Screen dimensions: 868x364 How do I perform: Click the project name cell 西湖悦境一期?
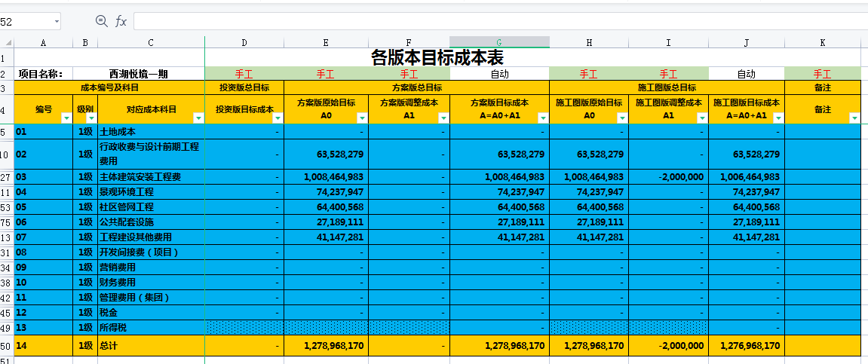click(139, 74)
